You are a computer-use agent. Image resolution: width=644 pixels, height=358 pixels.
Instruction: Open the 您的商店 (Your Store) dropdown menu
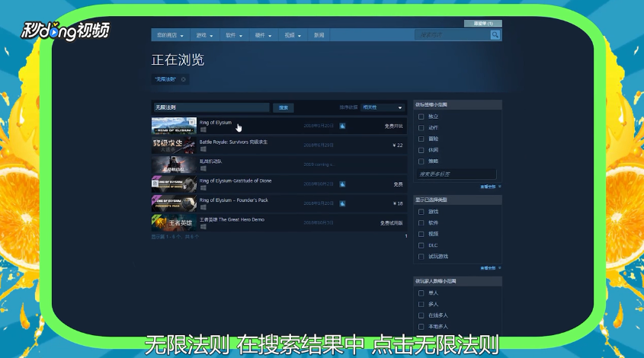(x=170, y=35)
